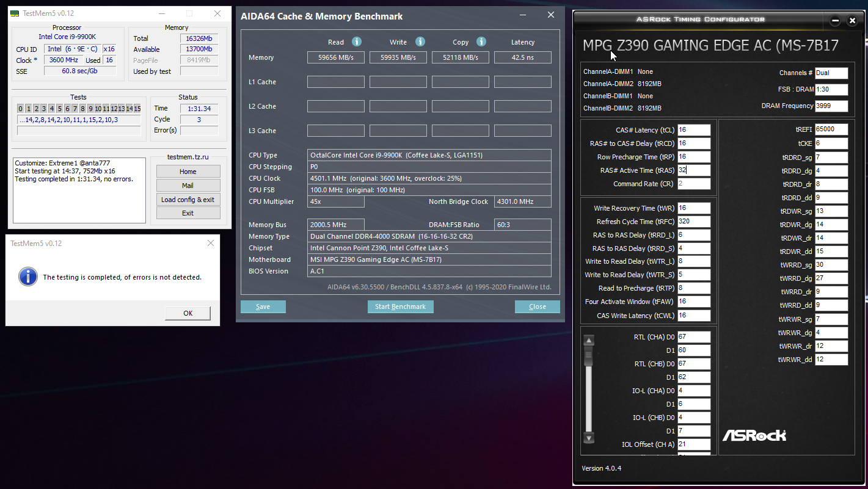Focus the DRAM Frequency field
Image resolution: width=868 pixels, height=489 pixels.
pos(831,106)
